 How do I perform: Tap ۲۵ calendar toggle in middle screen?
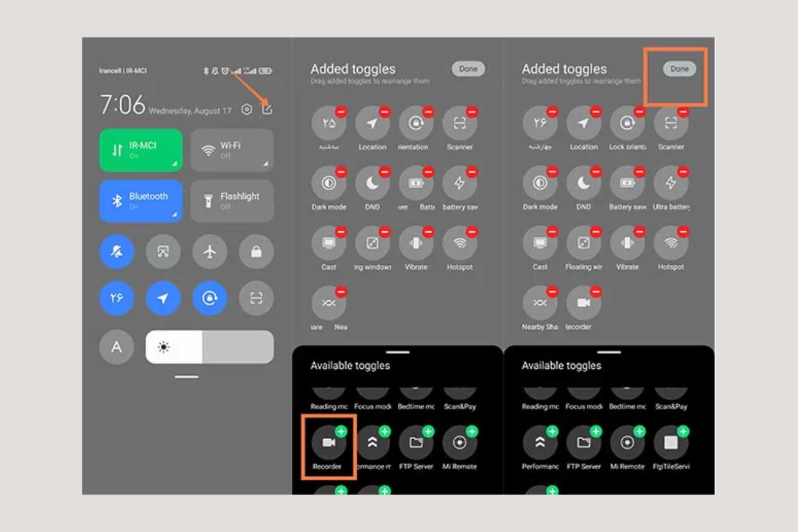coord(329,123)
